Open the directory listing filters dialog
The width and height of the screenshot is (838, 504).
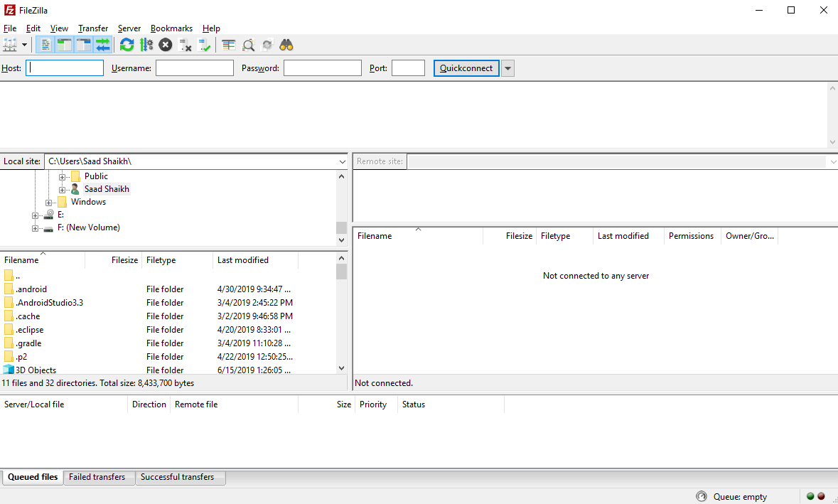click(229, 45)
